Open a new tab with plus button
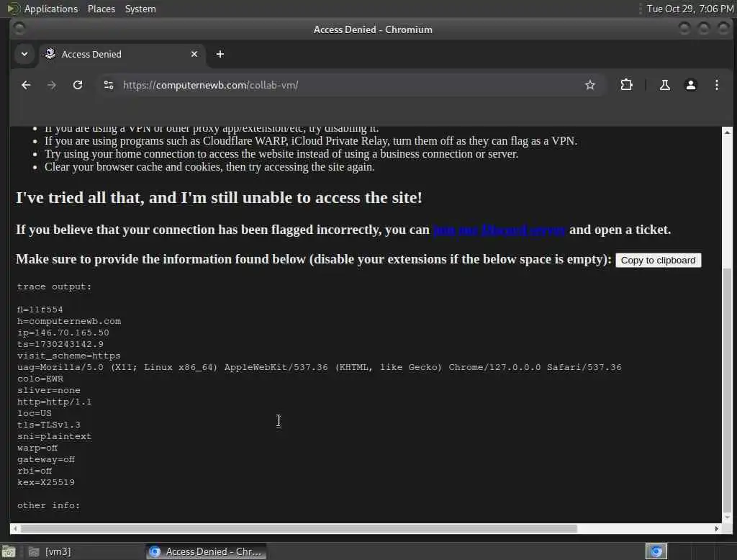This screenshot has width=737, height=560. 220,54
